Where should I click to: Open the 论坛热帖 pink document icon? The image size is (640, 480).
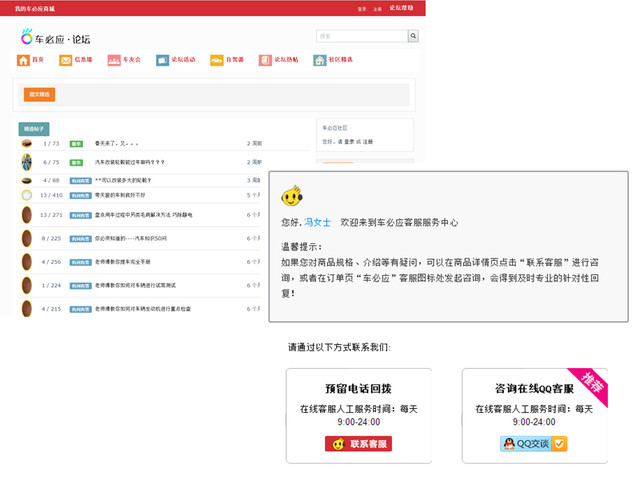[265, 60]
